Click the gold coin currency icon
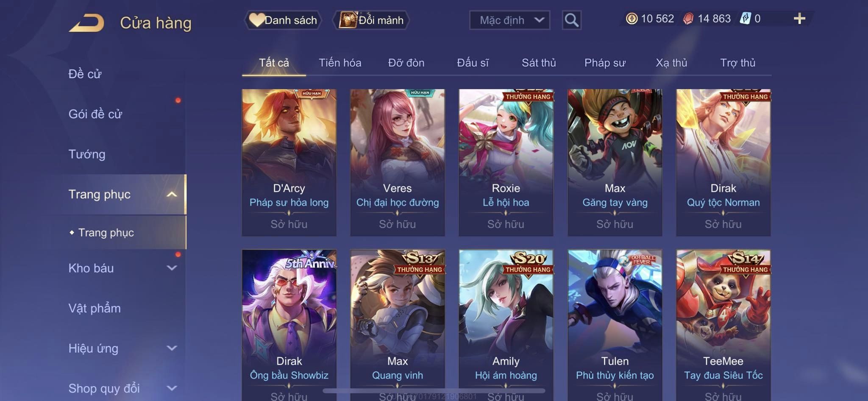 tap(632, 19)
